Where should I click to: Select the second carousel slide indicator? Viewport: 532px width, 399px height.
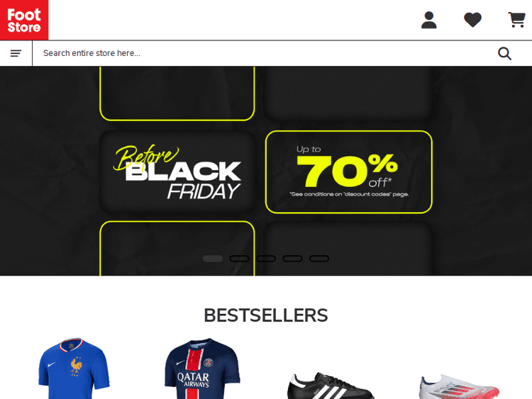click(239, 259)
